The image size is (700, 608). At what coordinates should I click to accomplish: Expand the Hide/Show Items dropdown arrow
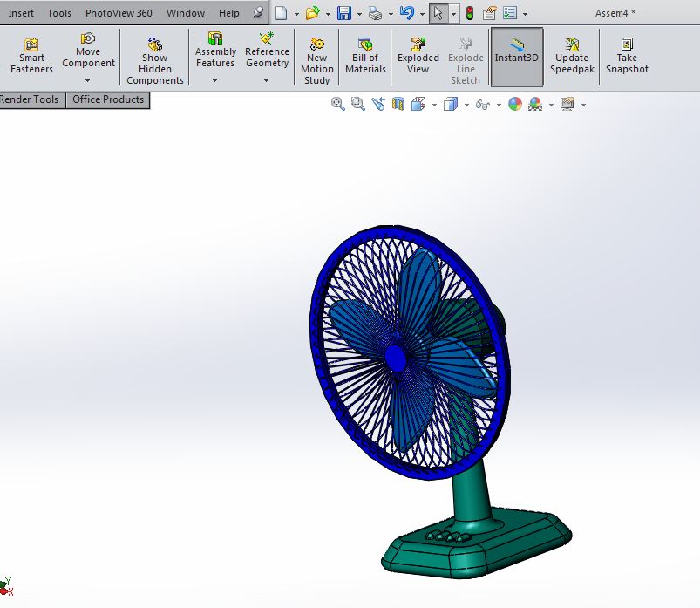point(499,106)
